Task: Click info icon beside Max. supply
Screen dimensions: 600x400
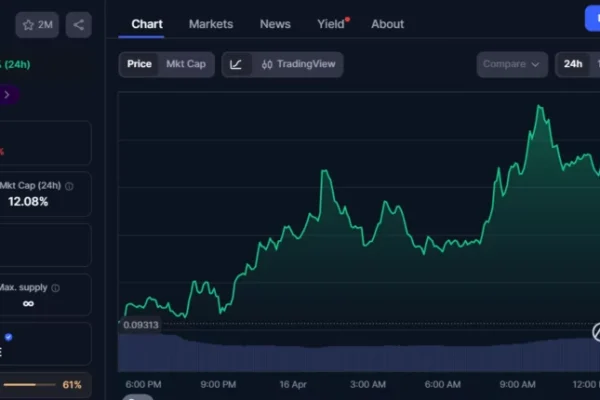Action: 56,288
